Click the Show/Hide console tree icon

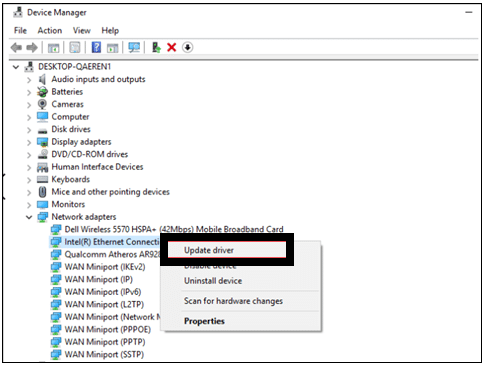(x=53, y=48)
